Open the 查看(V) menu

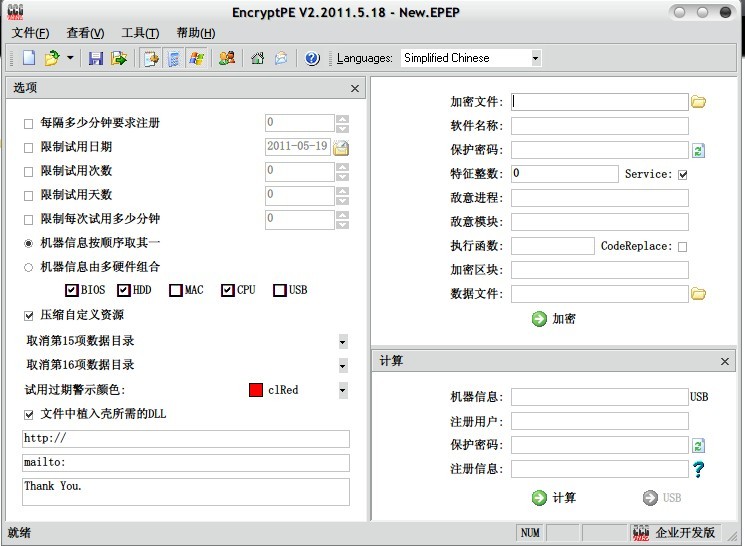coord(85,33)
